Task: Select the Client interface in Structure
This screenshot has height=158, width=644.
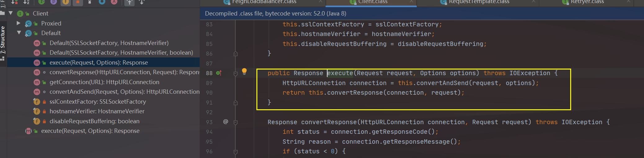Action: click(103, 13)
